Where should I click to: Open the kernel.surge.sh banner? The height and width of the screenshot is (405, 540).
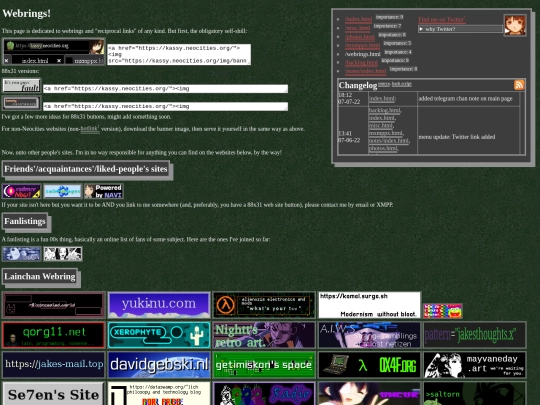(370, 305)
